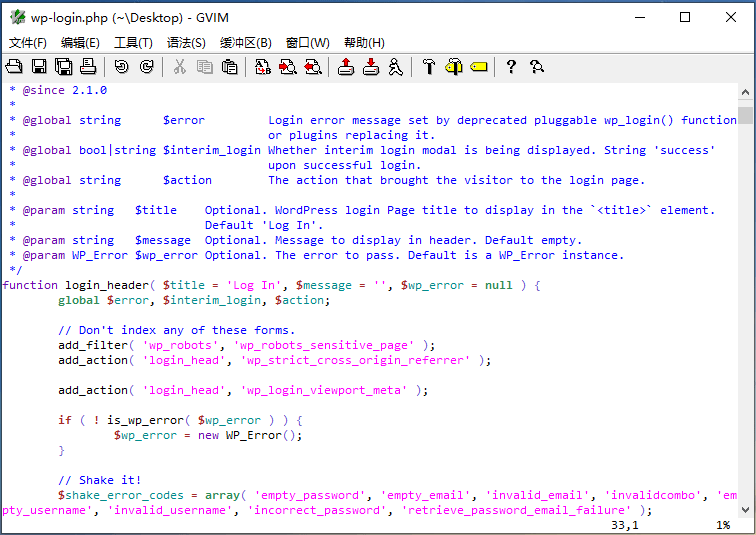Viewport: 756px width, 535px height.
Task: Open help via question mark icon
Action: point(511,67)
